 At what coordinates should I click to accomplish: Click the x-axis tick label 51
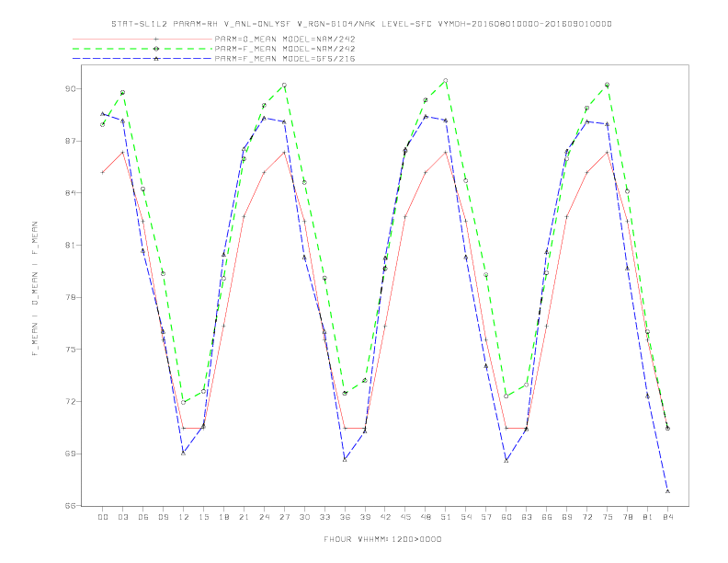point(446,517)
